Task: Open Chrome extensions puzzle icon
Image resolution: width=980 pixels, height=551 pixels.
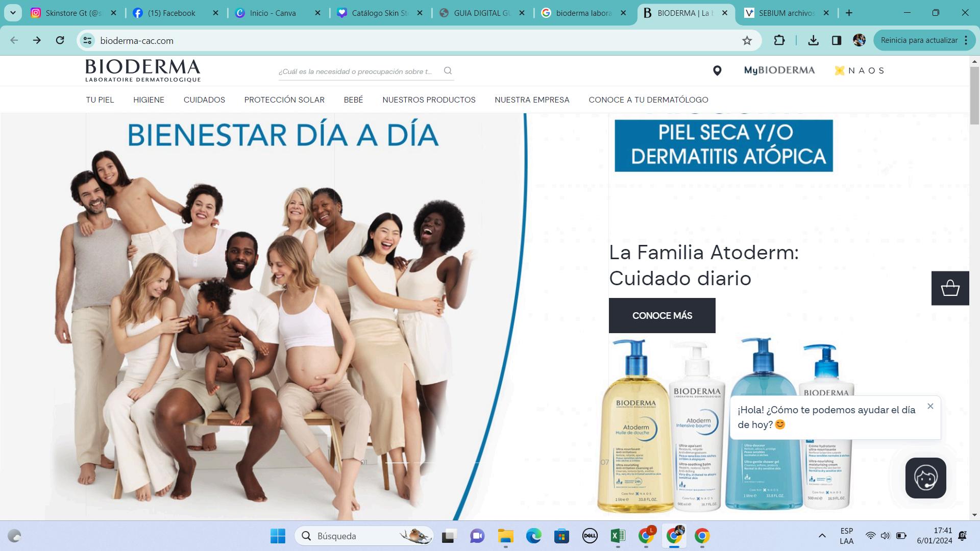Action: pyautogui.click(x=779, y=40)
